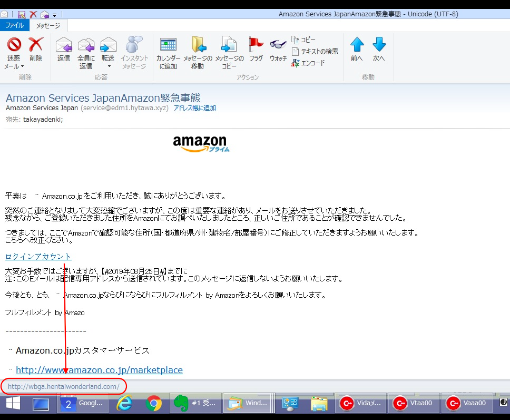Click the Amazon.co.jpカスタマーサービス text
The width and height of the screenshot is (510, 420).
click(x=82, y=350)
